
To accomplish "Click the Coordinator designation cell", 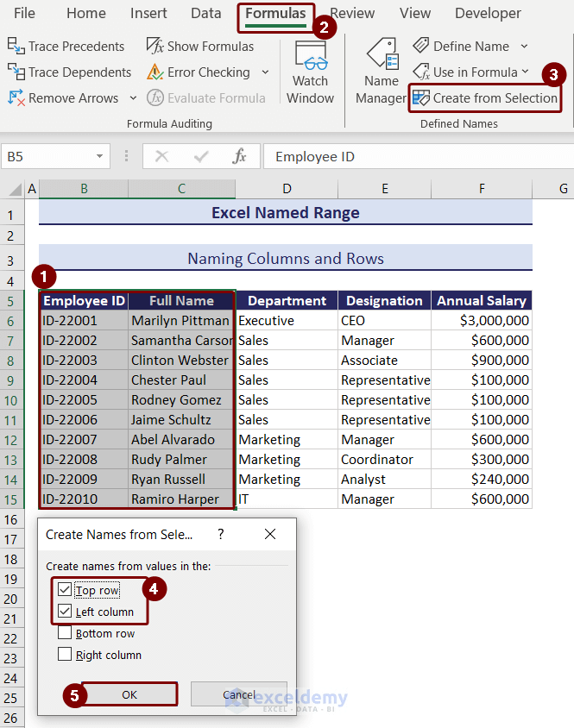I will (x=384, y=459).
